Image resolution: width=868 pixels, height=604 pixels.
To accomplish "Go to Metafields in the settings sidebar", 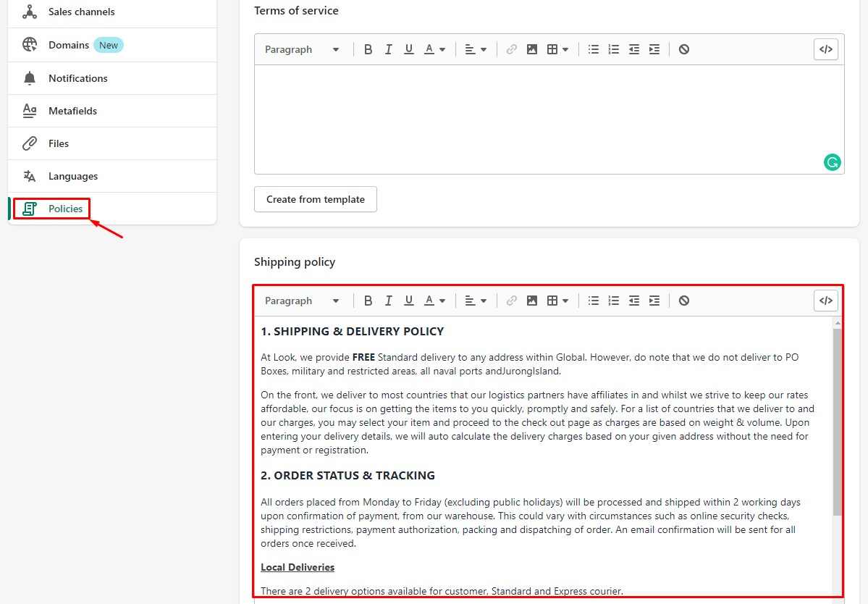I will [x=72, y=111].
